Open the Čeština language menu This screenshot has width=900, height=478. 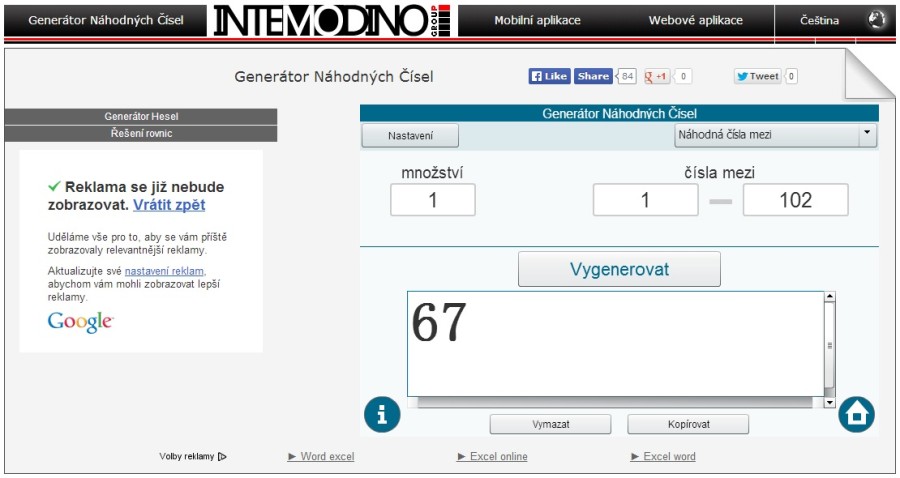(x=819, y=20)
